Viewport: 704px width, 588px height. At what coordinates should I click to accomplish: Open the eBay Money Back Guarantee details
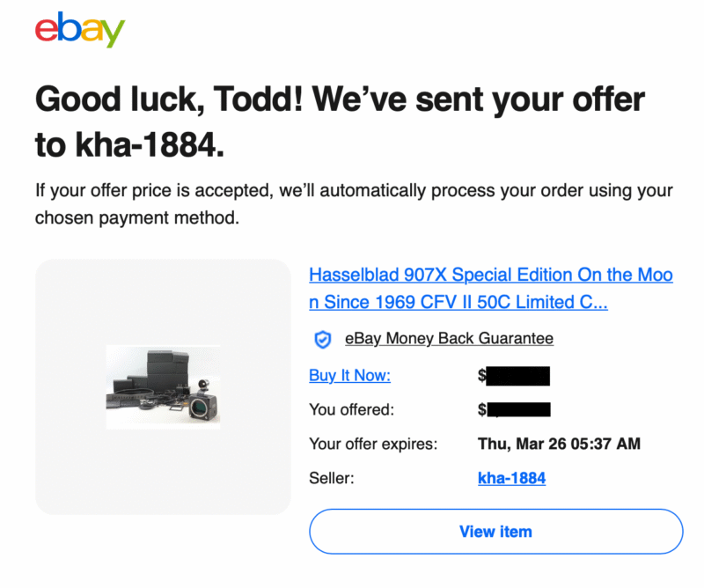450,338
